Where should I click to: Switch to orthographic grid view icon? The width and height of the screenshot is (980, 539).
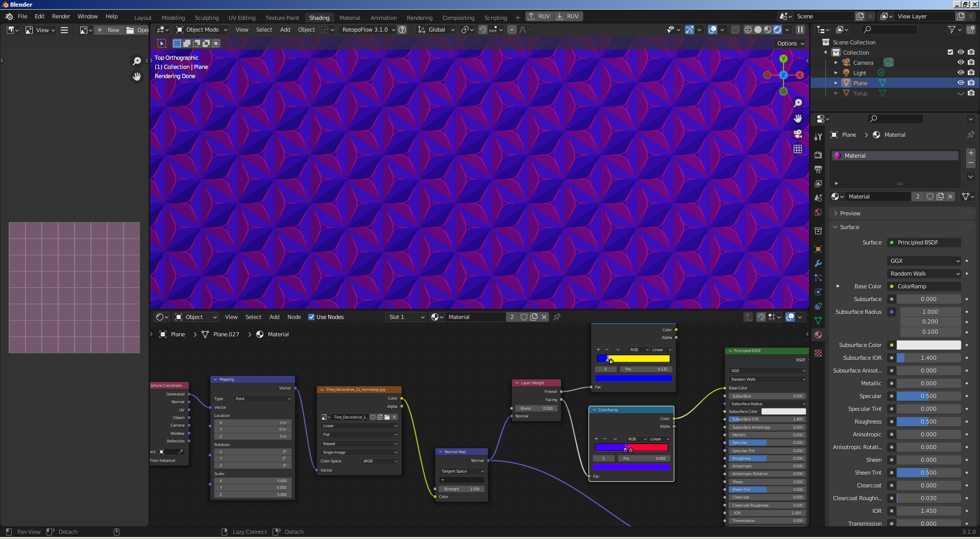pyautogui.click(x=798, y=149)
